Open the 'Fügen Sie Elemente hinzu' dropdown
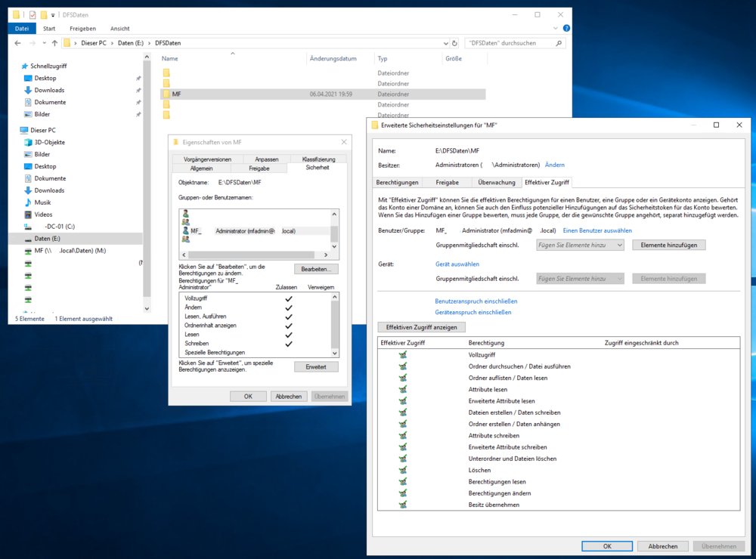Image resolution: width=756 pixels, height=559 pixels. tap(579, 245)
